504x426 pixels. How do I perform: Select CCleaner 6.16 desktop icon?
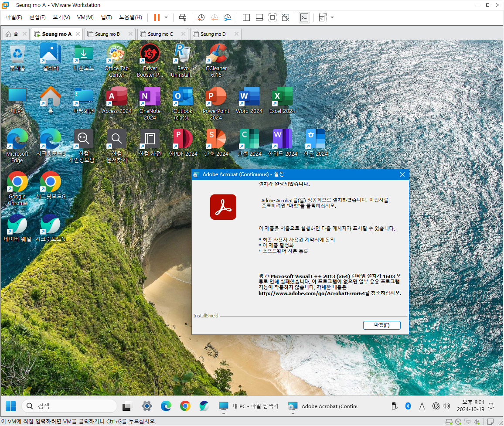(x=216, y=61)
